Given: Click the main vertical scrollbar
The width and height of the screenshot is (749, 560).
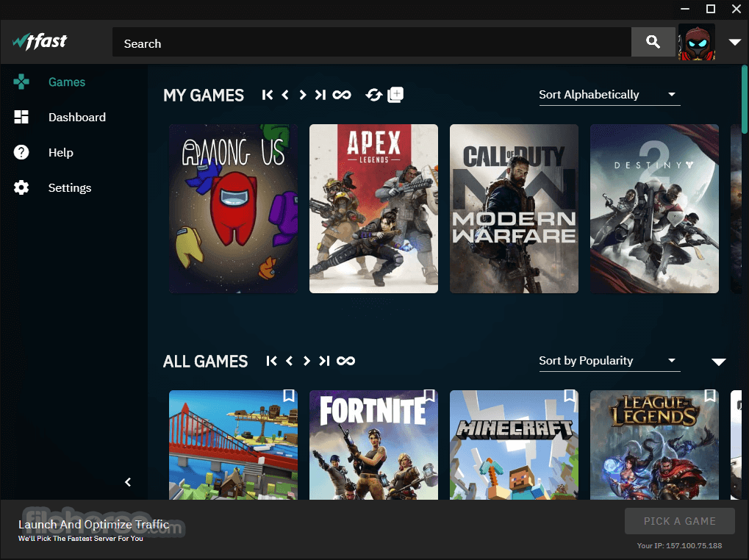Looking at the screenshot, I should tap(745, 99).
